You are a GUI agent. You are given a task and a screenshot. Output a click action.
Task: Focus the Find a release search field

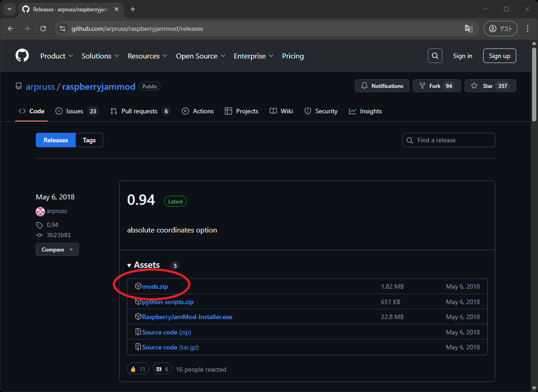[449, 140]
